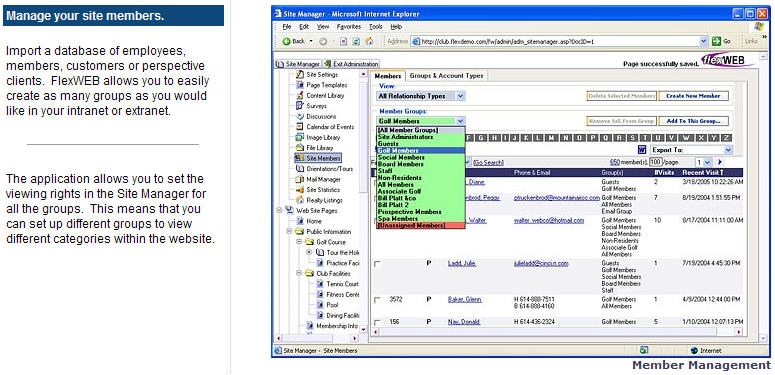
Task: Click the flexWEB logo
Action: pyautogui.click(x=727, y=61)
